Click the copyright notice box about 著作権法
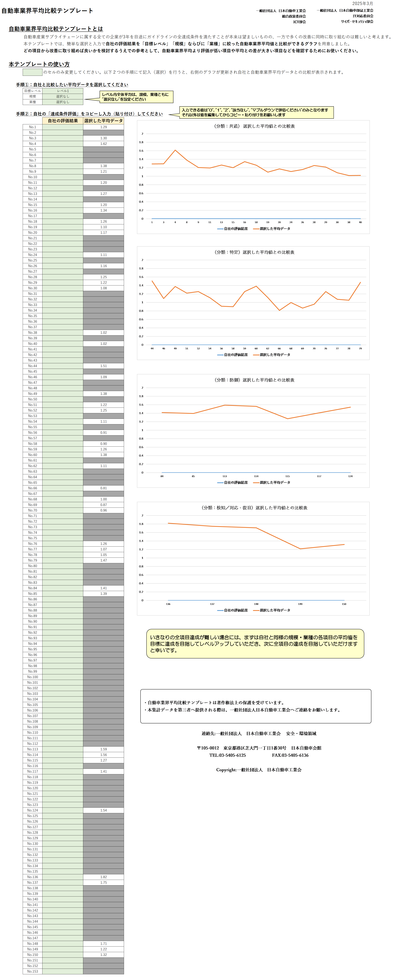The image size is (399, 980). 256,706
